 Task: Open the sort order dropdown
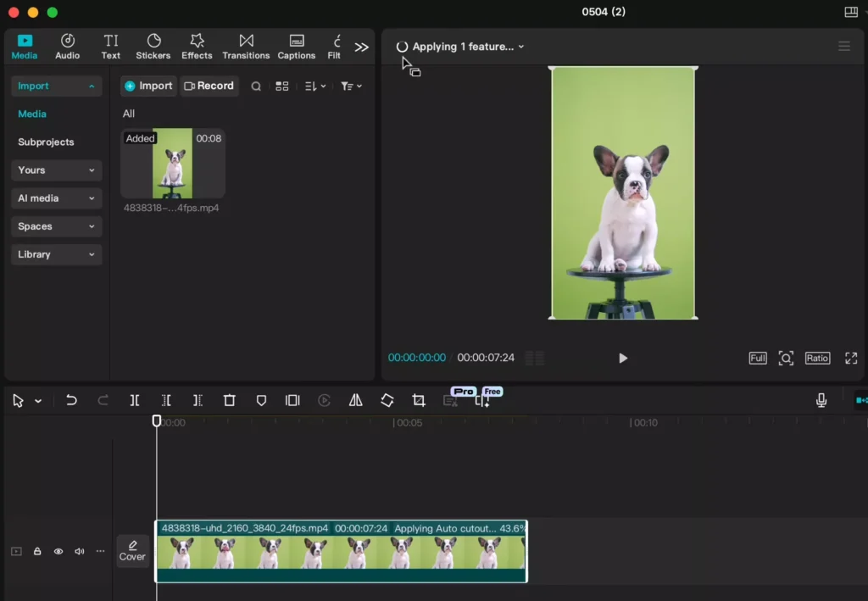point(315,86)
